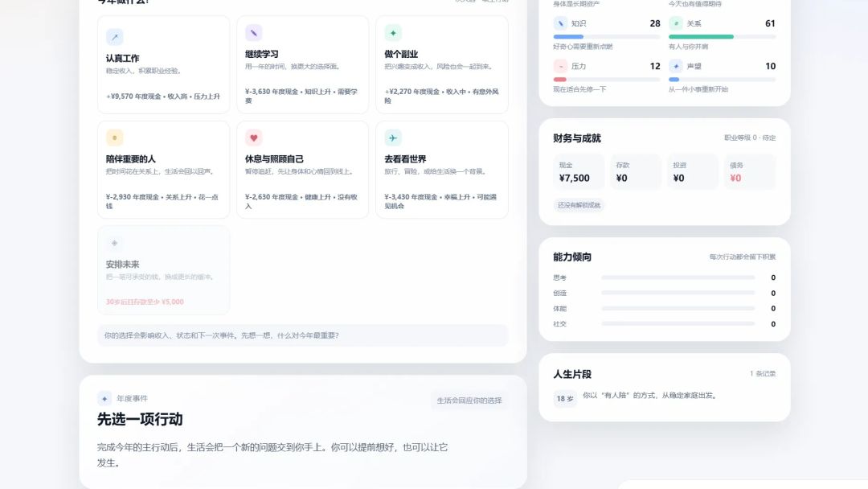Screen dimensions: 868x489
Task: Click the 1 条记录 count text
Action: point(762,374)
